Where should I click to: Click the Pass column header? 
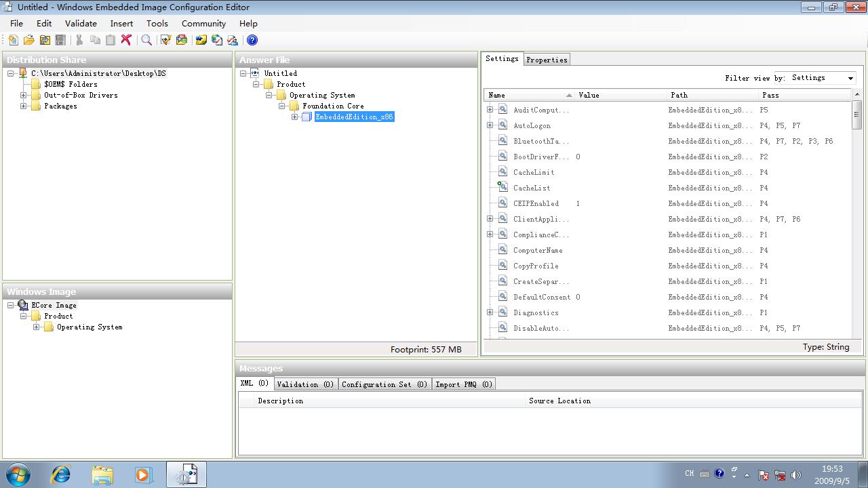pyautogui.click(x=805, y=95)
